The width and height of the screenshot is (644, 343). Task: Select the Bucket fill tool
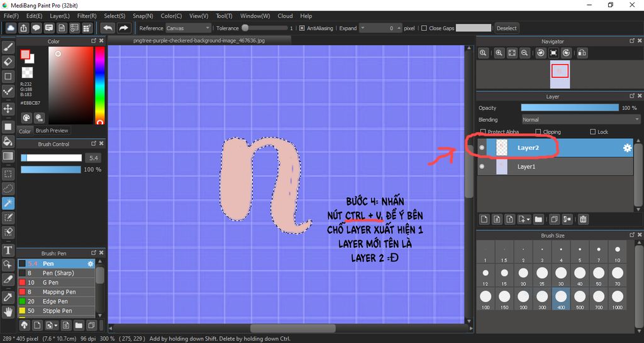(8, 141)
